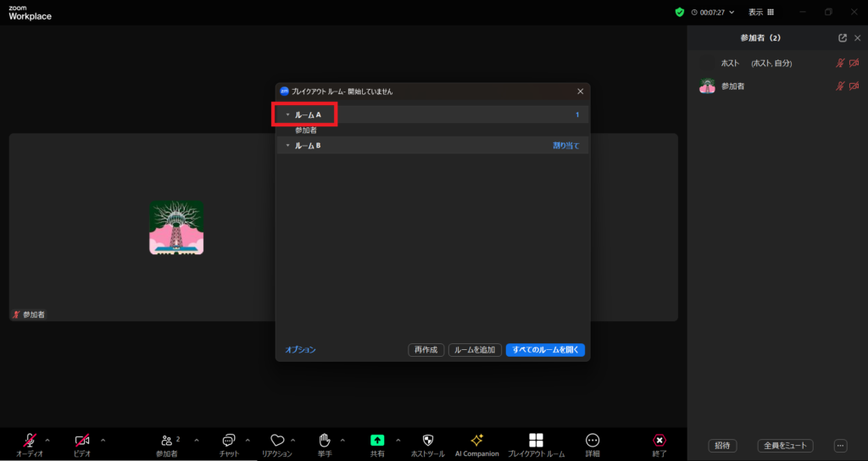Open the More (詳細) ellipsis icon
This screenshot has height=461, width=868.
click(593, 440)
